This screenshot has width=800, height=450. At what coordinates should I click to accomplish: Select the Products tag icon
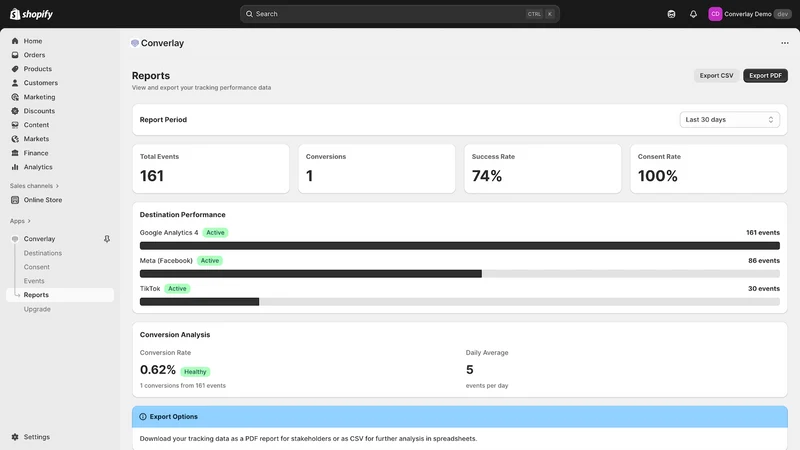tap(15, 69)
